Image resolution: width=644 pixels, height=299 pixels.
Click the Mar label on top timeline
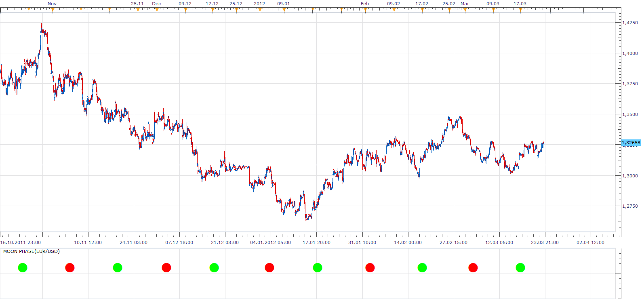[x=465, y=4]
